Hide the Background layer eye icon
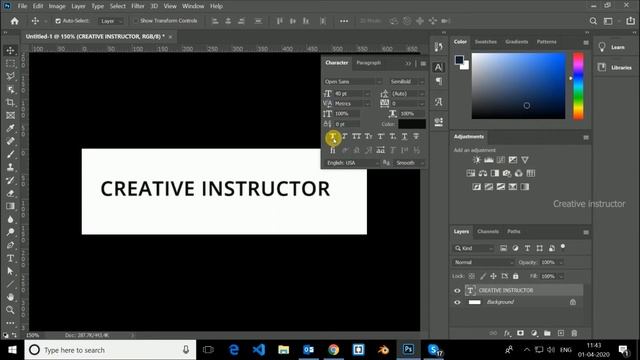Viewport: 640px width, 360px height. 457,302
